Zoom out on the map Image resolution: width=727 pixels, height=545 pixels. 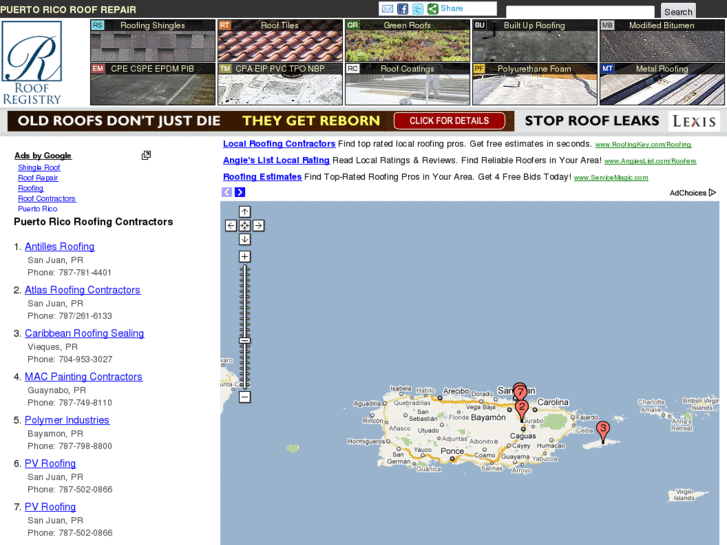pos(245,397)
